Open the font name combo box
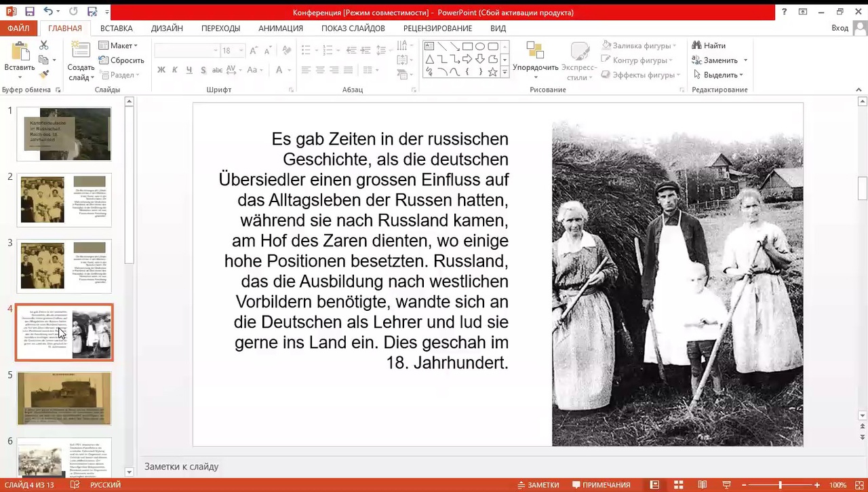 click(x=187, y=51)
